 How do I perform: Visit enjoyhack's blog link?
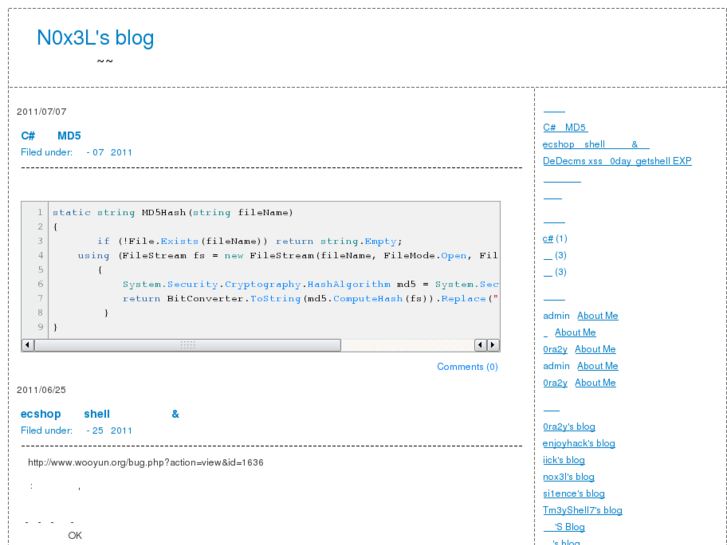579,443
